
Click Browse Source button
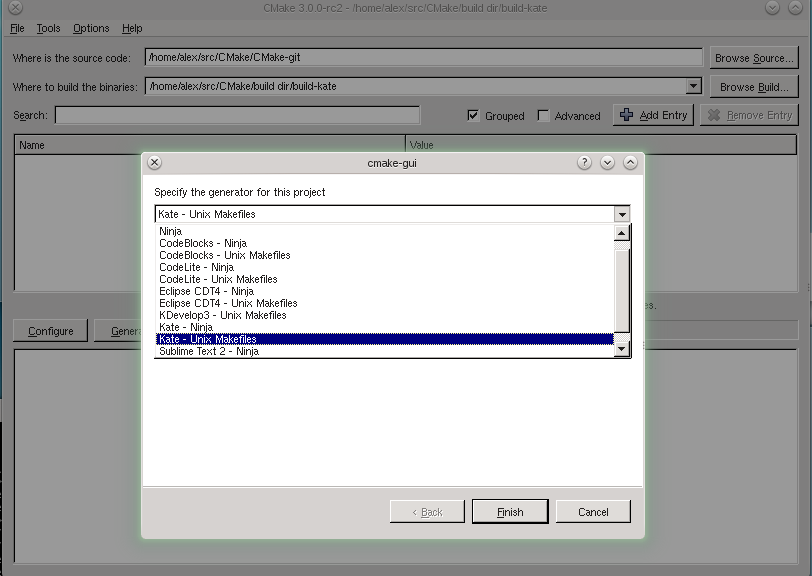point(753,58)
